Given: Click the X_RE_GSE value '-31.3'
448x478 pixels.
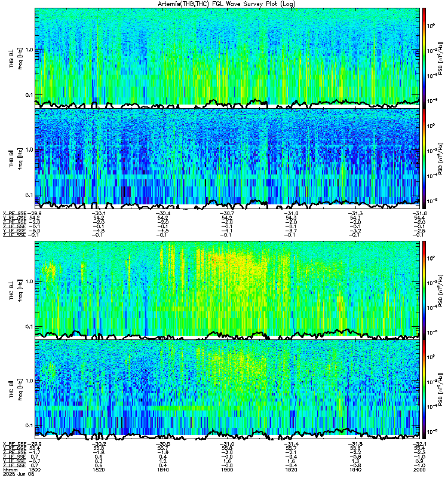Looking at the screenshot, I should pos(355,213).
